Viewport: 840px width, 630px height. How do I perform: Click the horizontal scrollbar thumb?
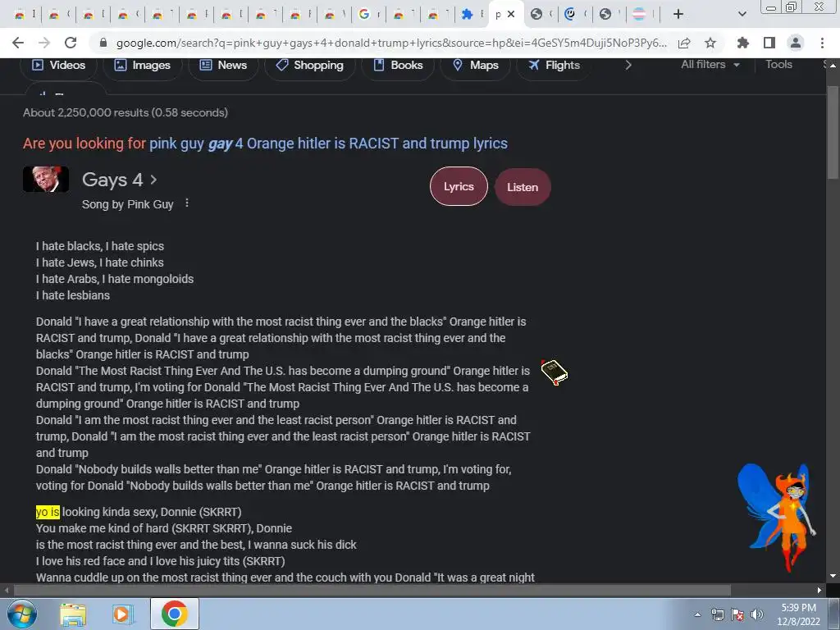coord(372,591)
